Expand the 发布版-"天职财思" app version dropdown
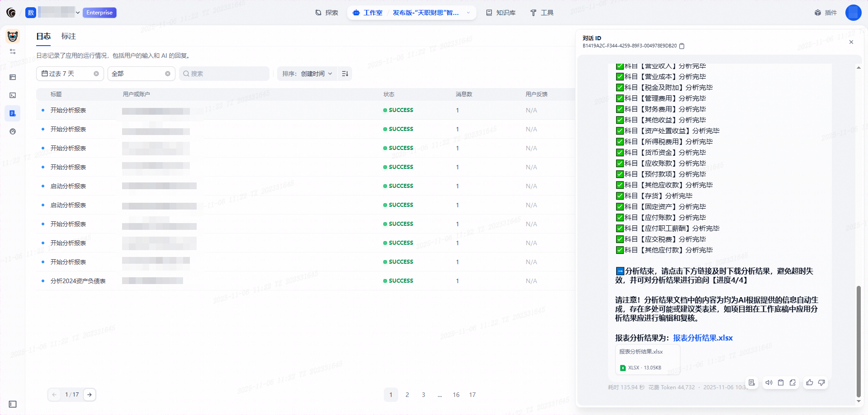This screenshot has height=415, width=868. point(468,13)
